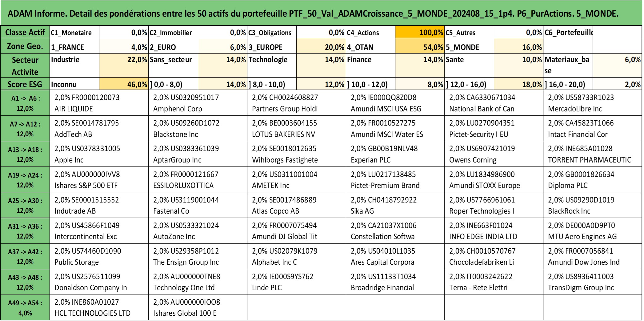This screenshot has width=644, height=321.
Task: Select the HCL TECHNOLOGIES LTD cell
Action: pyautogui.click(x=99, y=307)
